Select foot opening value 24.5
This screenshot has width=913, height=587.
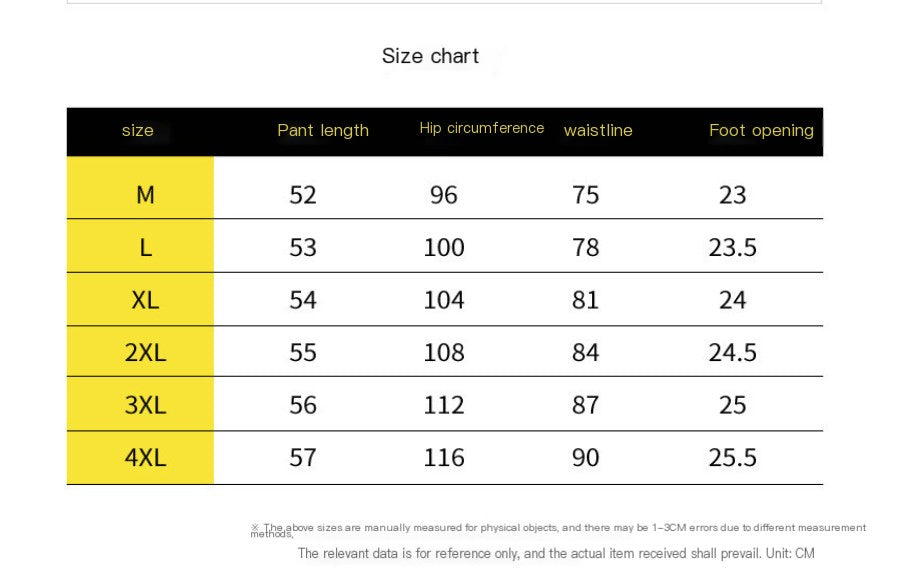(732, 353)
